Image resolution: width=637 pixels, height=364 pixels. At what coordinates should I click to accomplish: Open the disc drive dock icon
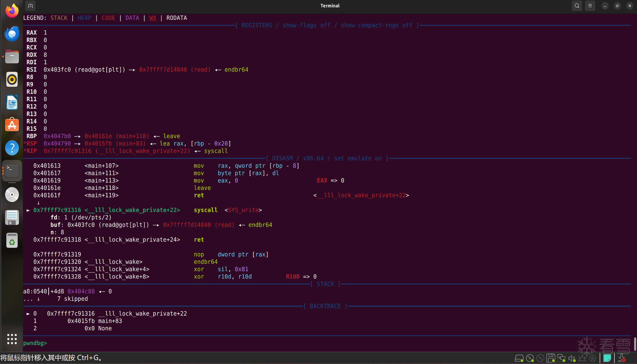pos(12,195)
